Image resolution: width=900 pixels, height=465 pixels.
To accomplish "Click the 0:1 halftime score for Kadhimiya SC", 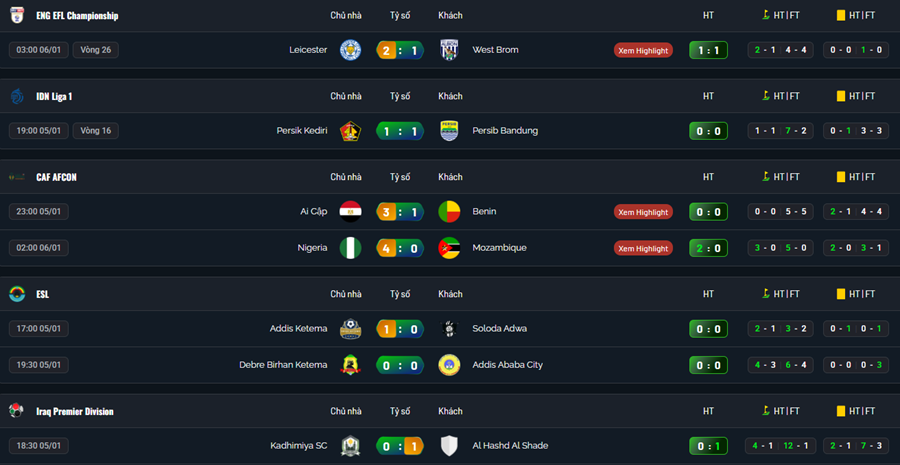I will 708,446.
